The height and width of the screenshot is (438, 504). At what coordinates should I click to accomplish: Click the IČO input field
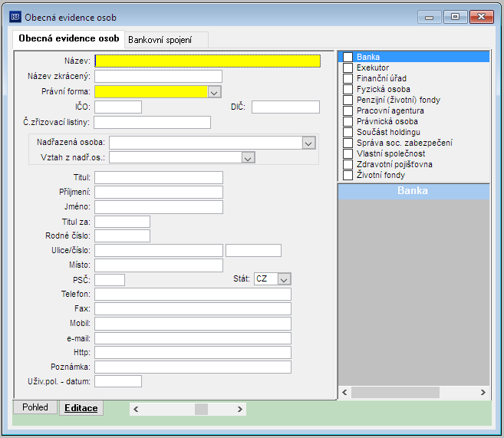[x=118, y=107]
